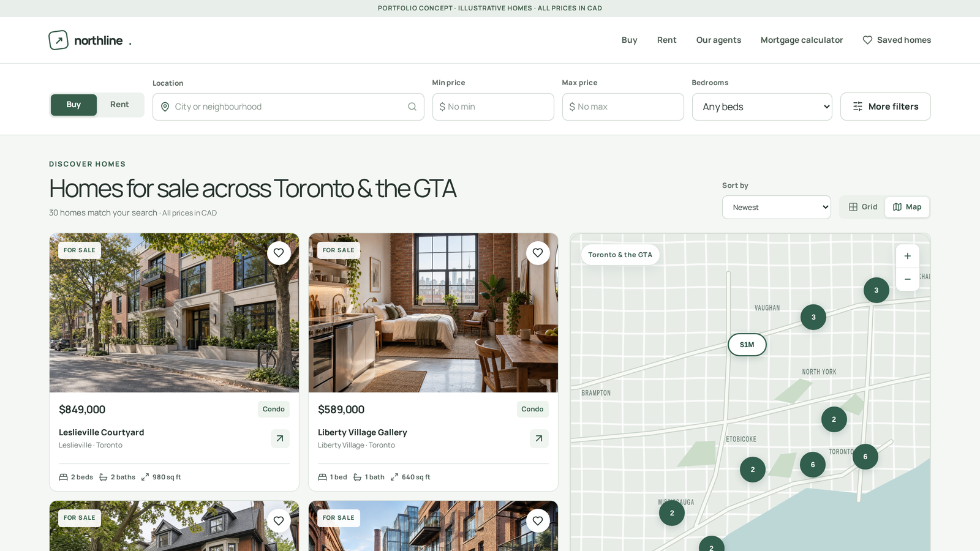Open the Sort by Newest dropdown
The width and height of the screenshot is (980, 551).
coord(777,207)
